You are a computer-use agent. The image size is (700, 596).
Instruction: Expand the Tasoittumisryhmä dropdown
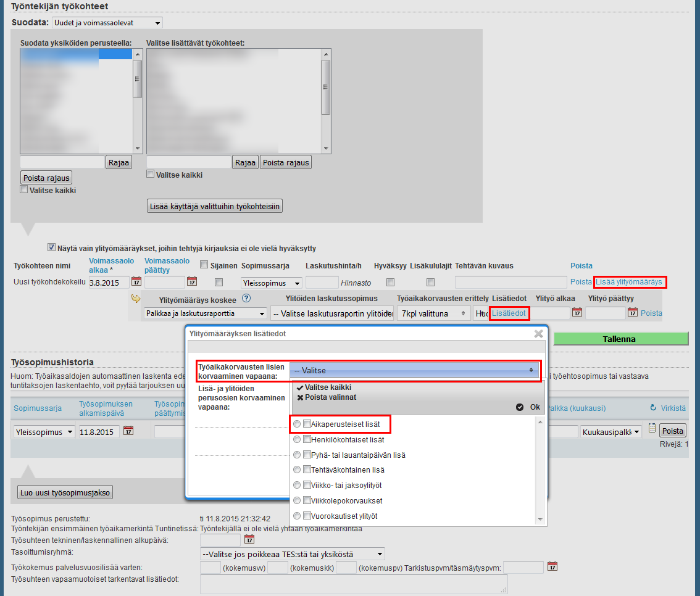pos(293,554)
